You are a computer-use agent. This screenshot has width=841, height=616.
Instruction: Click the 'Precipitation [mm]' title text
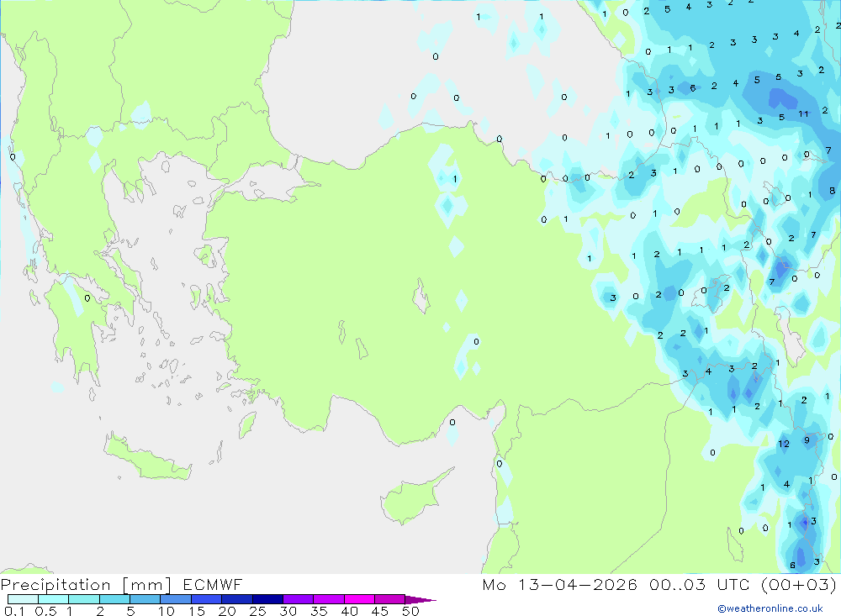click(87, 585)
